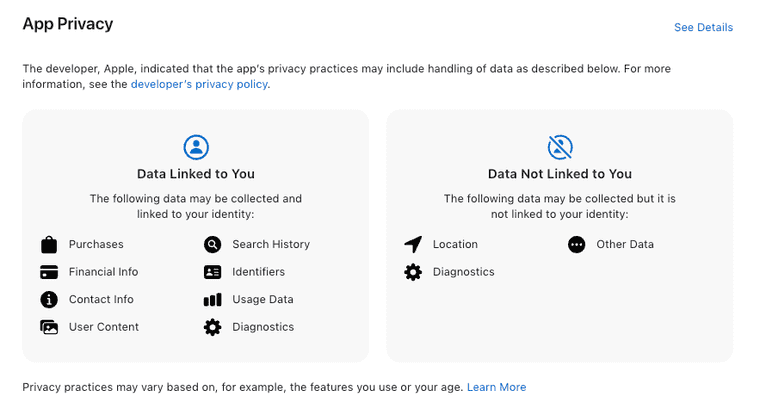Click the Other Data ellipsis icon

[576, 245]
